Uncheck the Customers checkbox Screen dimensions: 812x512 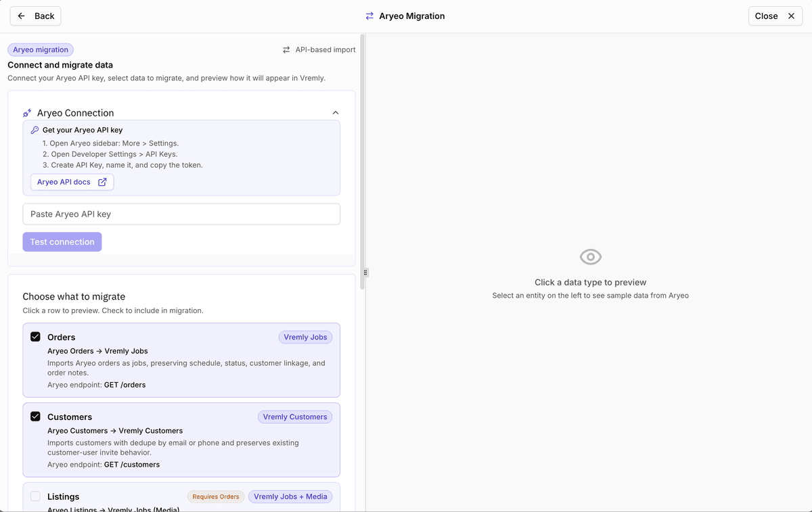pos(35,416)
